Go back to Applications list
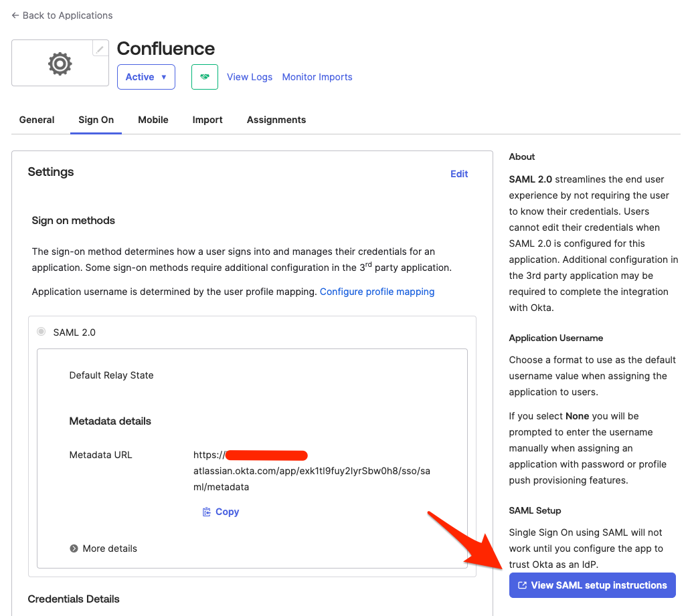 (62, 15)
